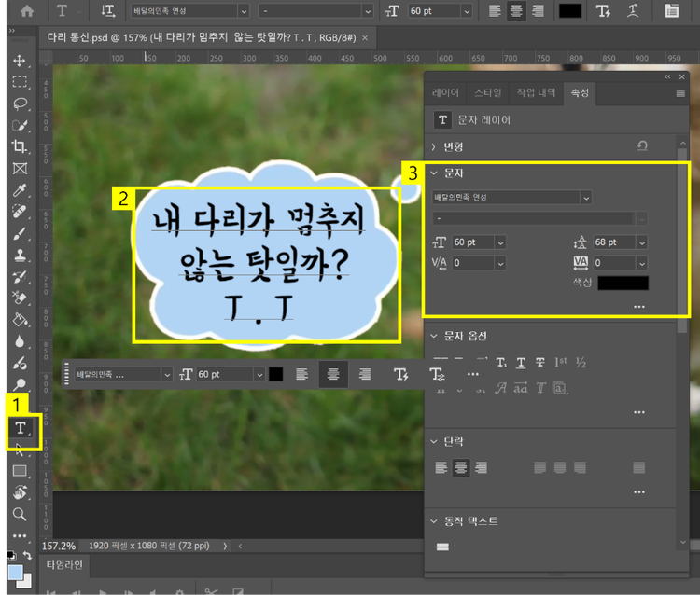700x595 pixels.
Task: Show more options in 단락 section
Action: coord(639,492)
